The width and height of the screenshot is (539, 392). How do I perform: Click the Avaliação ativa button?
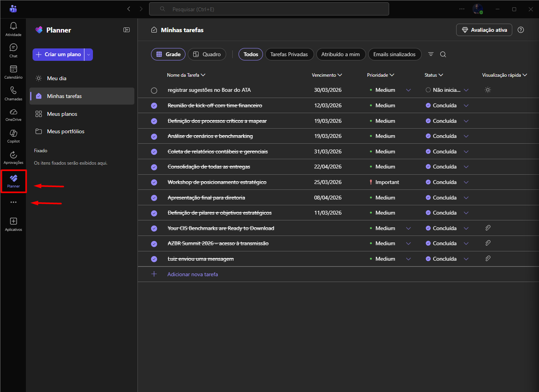coord(484,30)
